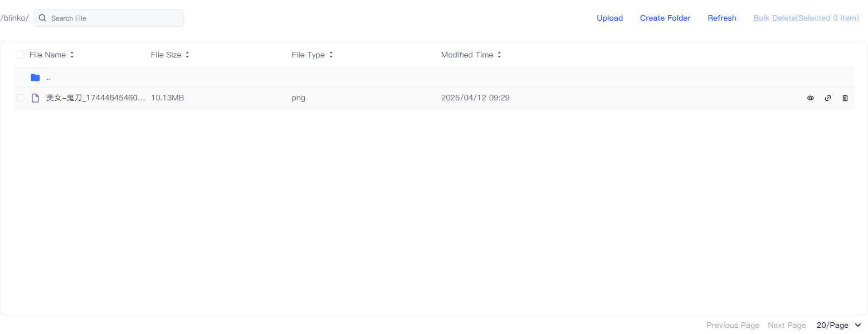The width and height of the screenshot is (868, 334).
Task: Click the /blinko/ path breadcrumb
Action: pyautogui.click(x=14, y=18)
